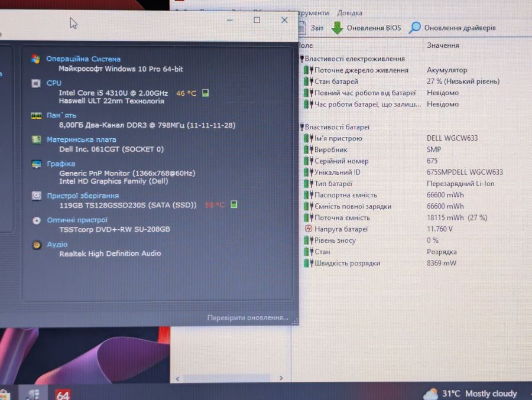
Task: Open the Пристрої зберігання section link
Action: pyautogui.click(x=83, y=196)
